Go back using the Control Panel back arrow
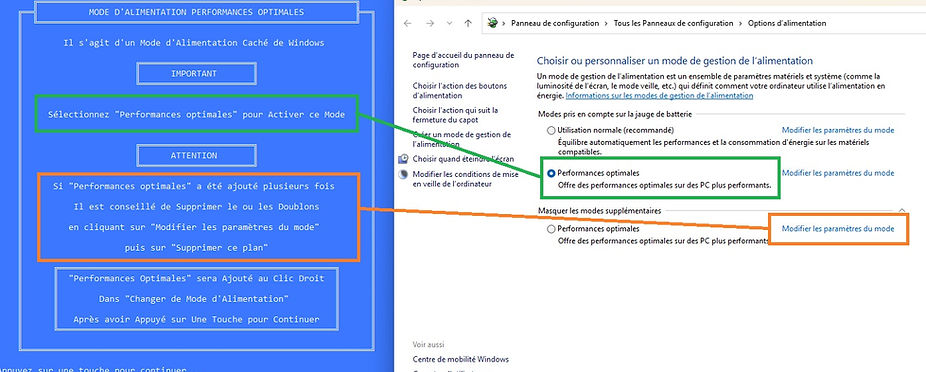 click(x=407, y=23)
